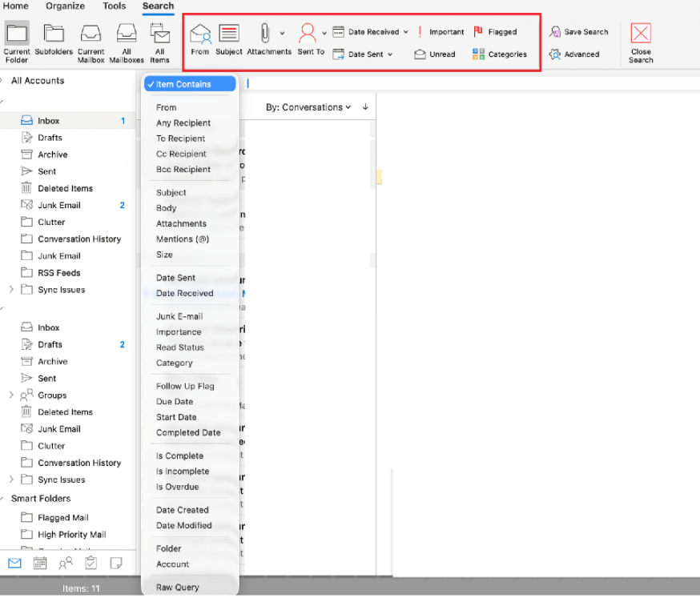Open the Date Received dropdown in ribbon
The width and height of the screenshot is (700, 598).
point(406,32)
